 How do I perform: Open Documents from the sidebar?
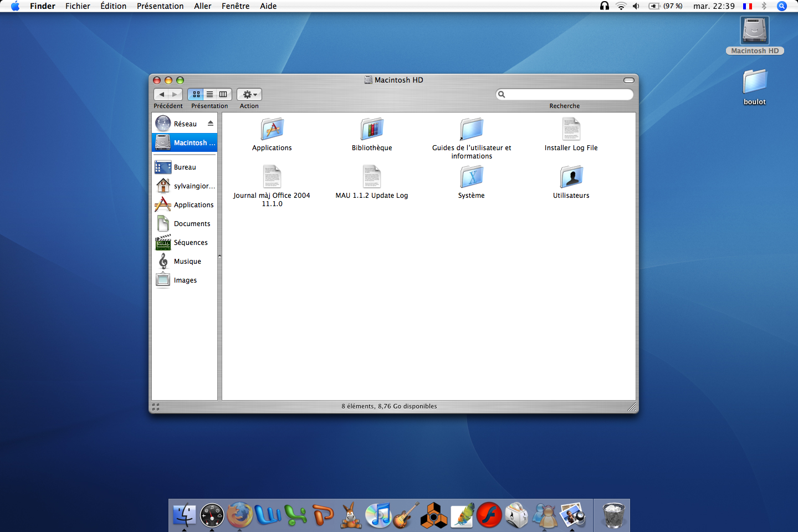tap(185, 223)
